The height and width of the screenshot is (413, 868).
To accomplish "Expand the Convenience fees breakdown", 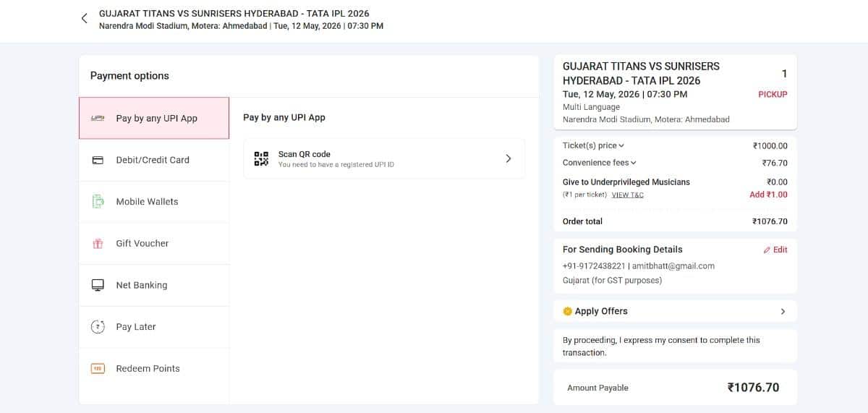I will pyautogui.click(x=600, y=163).
